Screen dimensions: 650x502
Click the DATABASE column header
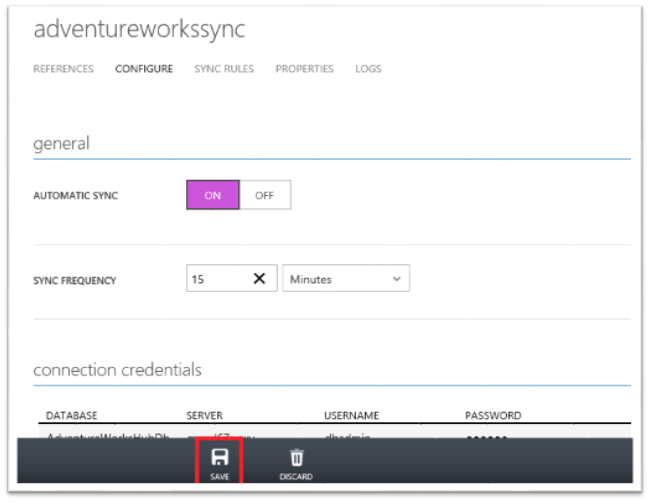tap(71, 415)
